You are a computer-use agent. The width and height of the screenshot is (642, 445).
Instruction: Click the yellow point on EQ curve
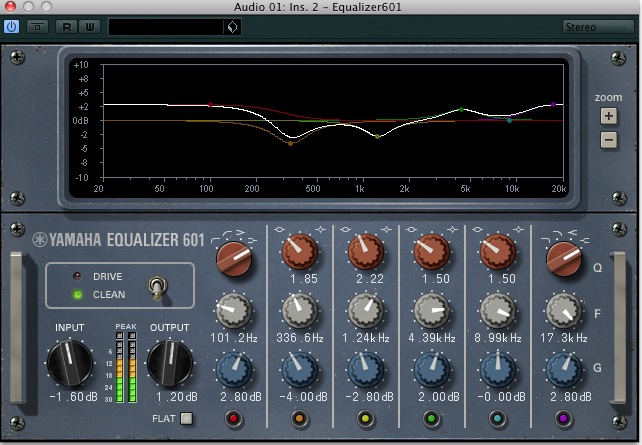[378, 136]
